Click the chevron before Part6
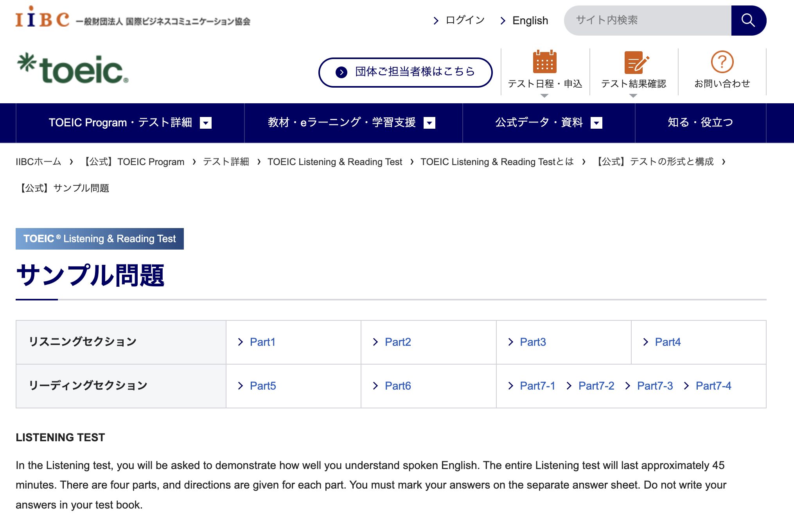Viewport: 794px width, 532px height. tap(375, 386)
